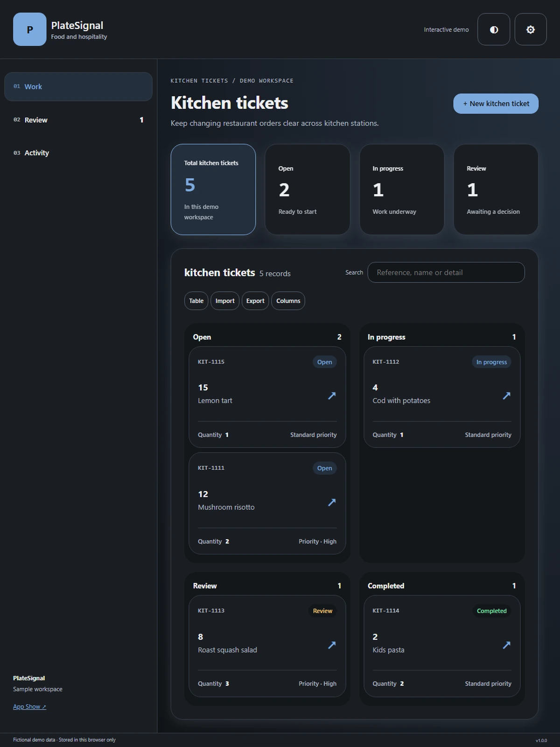Click the Open status badge on KIT-1115
Image resolution: width=560 pixels, height=747 pixels.
(324, 362)
